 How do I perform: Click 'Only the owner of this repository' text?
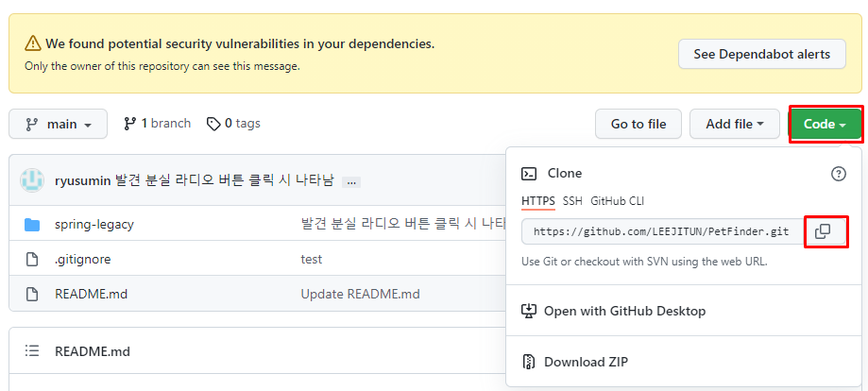(162, 66)
